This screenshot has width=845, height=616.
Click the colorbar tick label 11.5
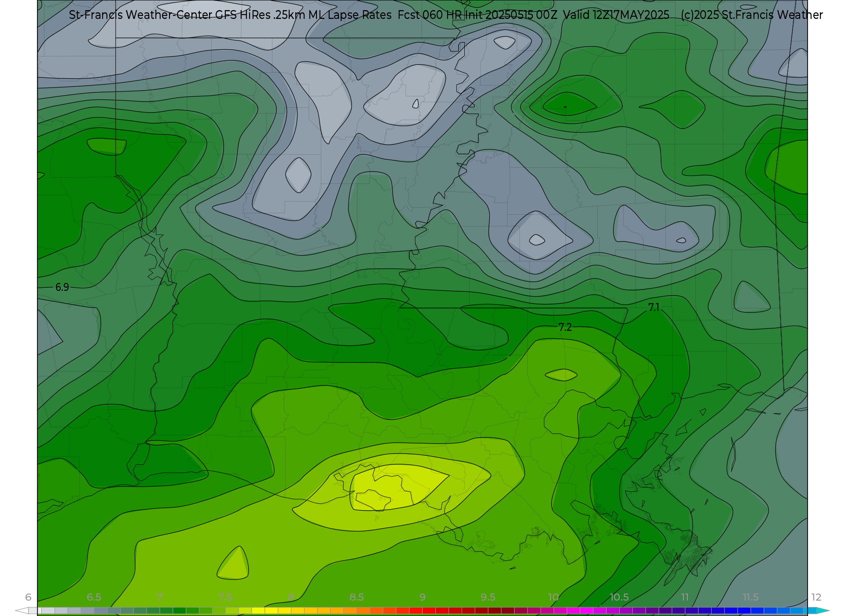coord(750,597)
